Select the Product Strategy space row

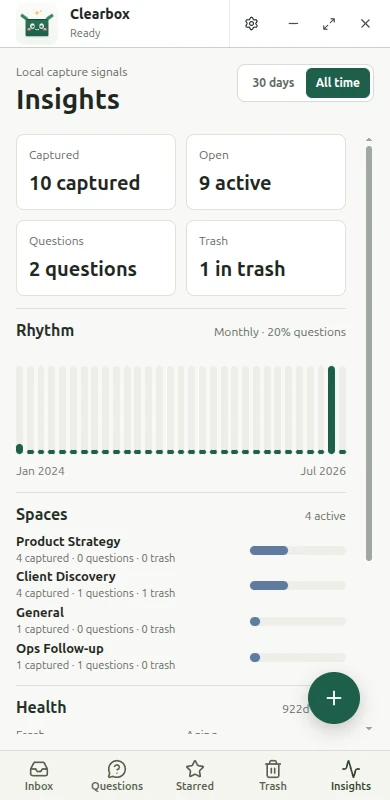point(181,549)
